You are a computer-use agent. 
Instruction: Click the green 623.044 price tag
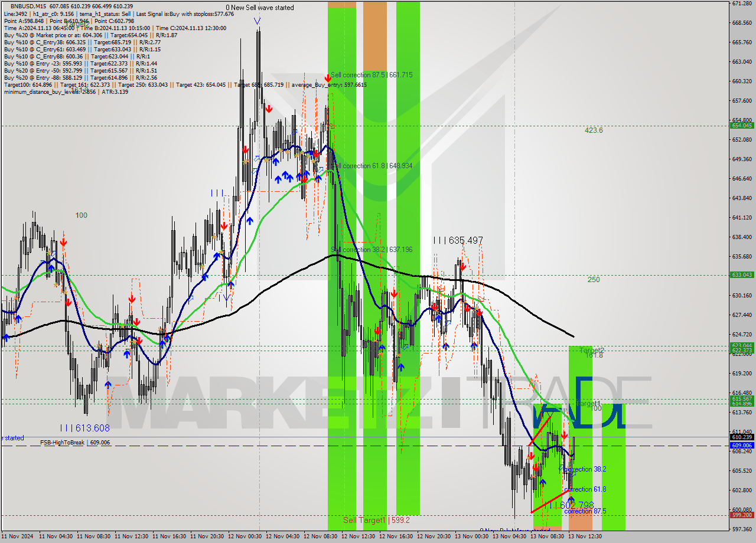tap(742, 345)
